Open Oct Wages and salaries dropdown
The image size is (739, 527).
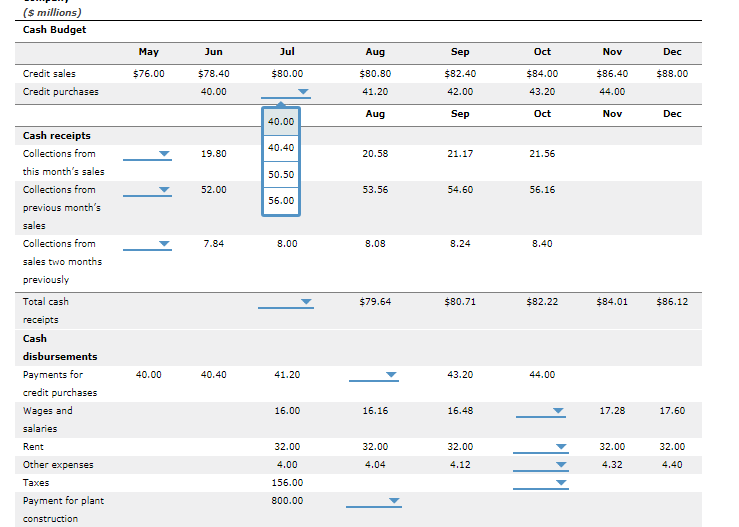pos(541,411)
